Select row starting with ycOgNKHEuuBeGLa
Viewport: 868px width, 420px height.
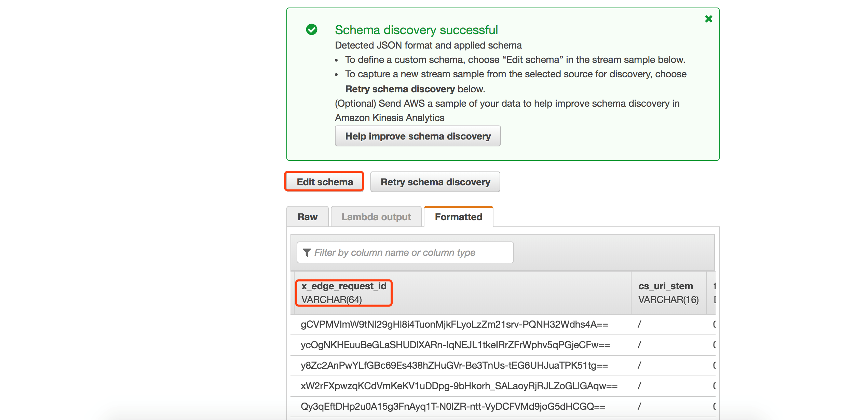click(x=455, y=345)
